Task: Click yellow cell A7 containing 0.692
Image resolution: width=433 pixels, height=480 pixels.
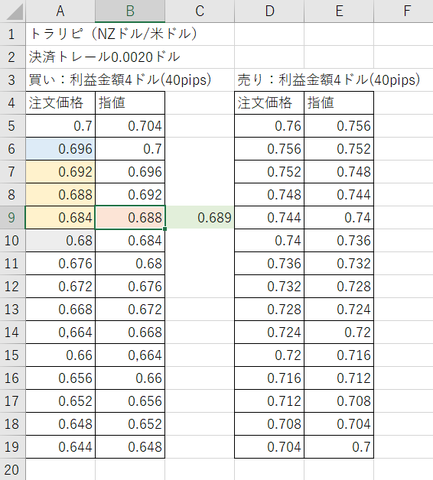Action: coord(60,172)
